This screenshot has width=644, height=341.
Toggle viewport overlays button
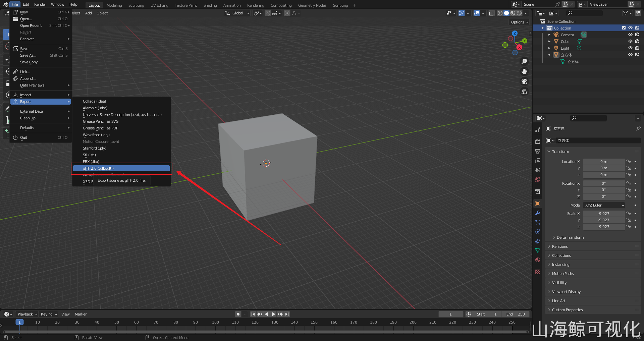(x=476, y=13)
